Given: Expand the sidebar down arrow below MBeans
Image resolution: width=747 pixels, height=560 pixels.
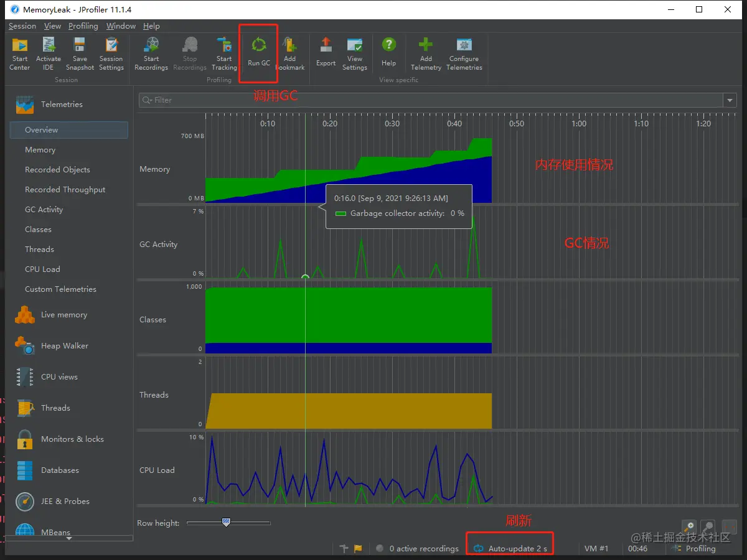Looking at the screenshot, I should pos(69,538).
